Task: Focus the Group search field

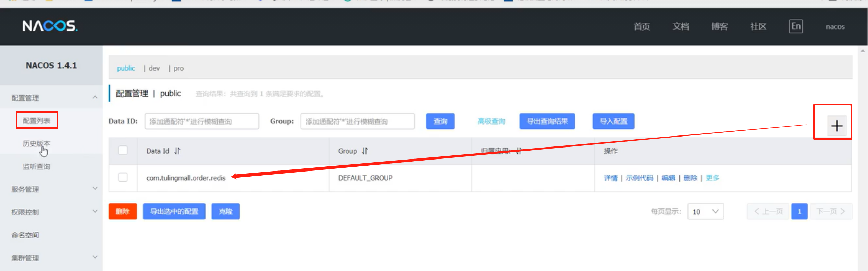Action: click(x=358, y=121)
